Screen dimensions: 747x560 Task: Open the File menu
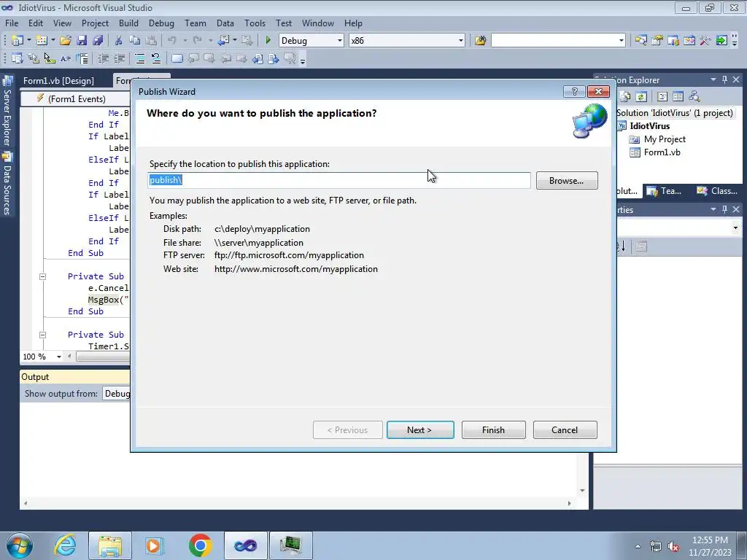12,23
